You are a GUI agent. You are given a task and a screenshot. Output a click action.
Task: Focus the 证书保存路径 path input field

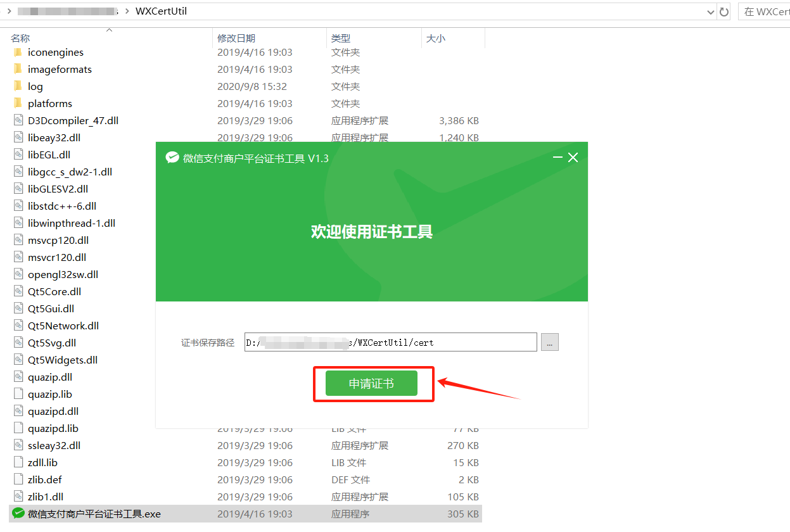391,342
